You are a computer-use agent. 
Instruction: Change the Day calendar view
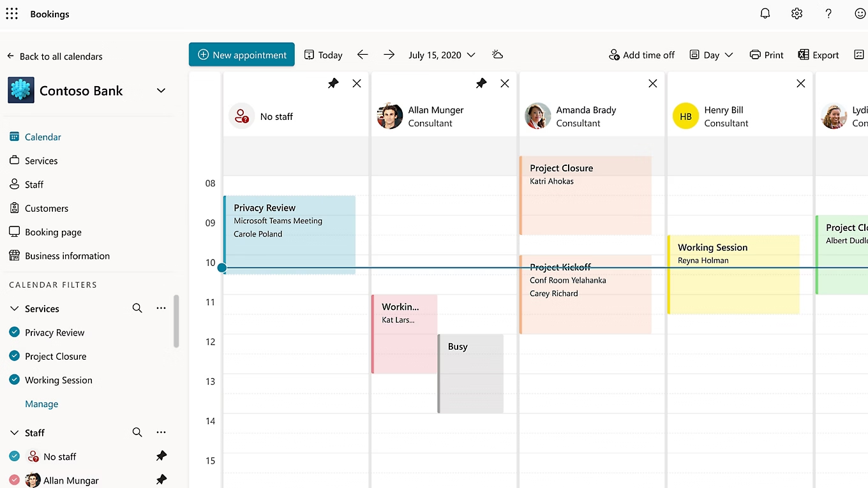click(710, 55)
